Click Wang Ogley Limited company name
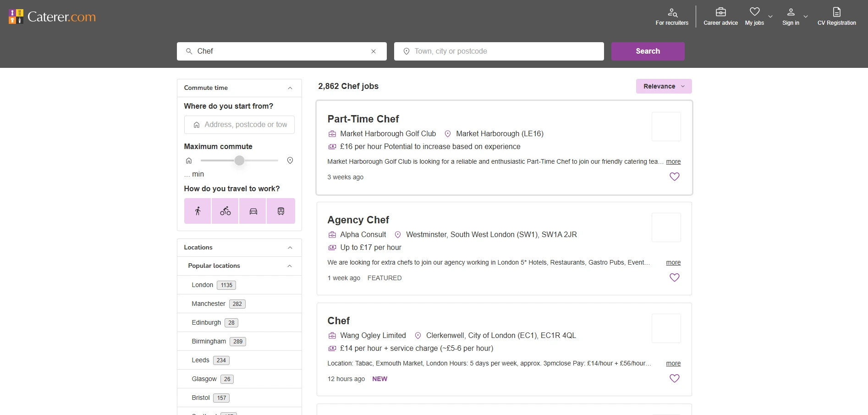The width and height of the screenshot is (868, 415). [x=373, y=335]
